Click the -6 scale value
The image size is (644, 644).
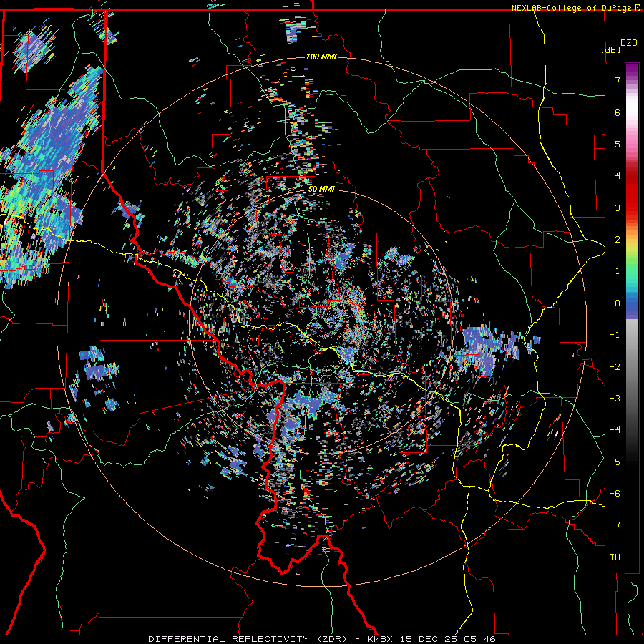tap(615, 494)
